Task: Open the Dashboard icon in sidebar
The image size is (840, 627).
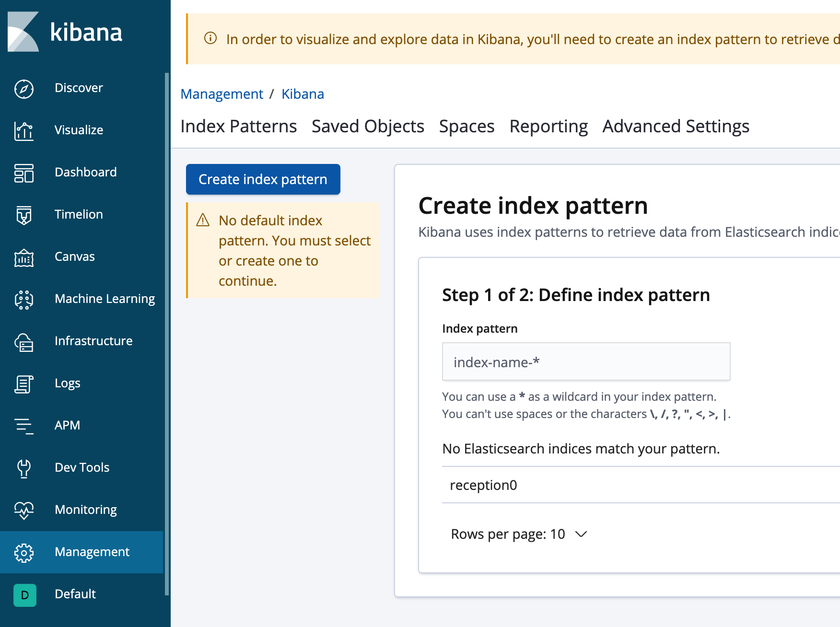Action: tap(24, 173)
